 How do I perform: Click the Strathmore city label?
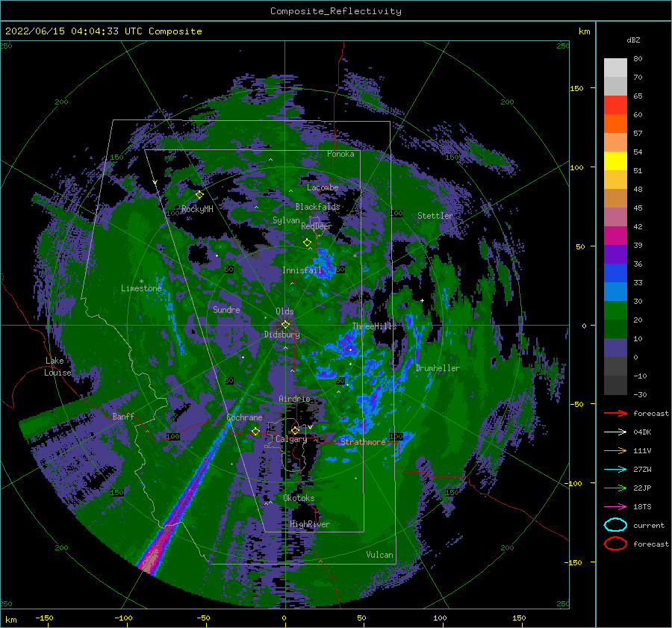point(363,442)
